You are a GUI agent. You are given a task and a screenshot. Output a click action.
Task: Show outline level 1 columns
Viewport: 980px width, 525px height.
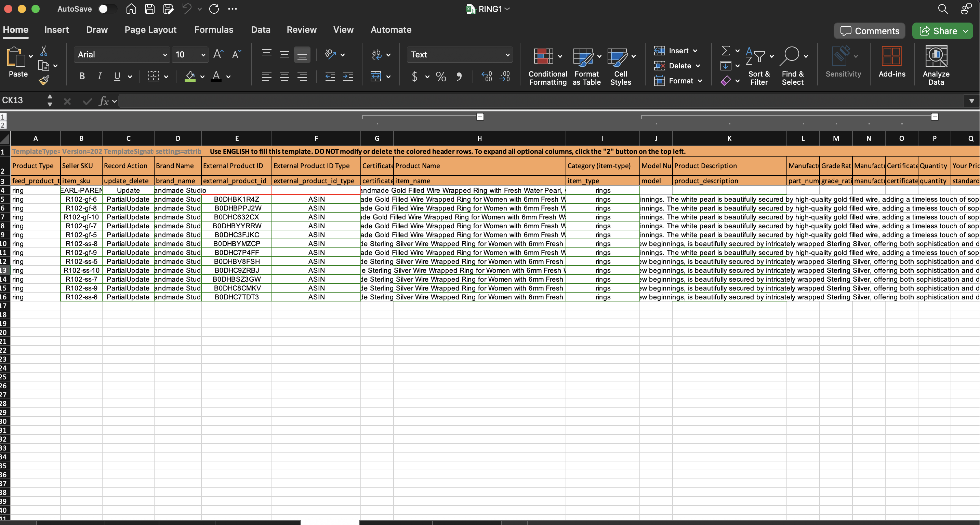pyautogui.click(x=3, y=117)
